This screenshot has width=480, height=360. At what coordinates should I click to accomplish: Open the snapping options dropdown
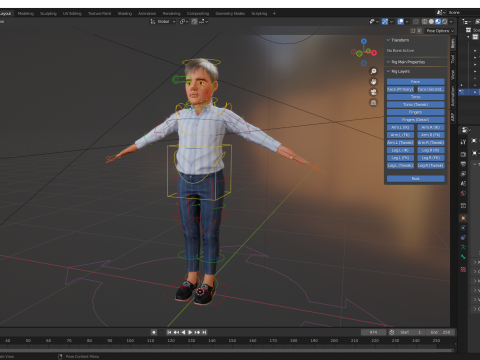204,21
